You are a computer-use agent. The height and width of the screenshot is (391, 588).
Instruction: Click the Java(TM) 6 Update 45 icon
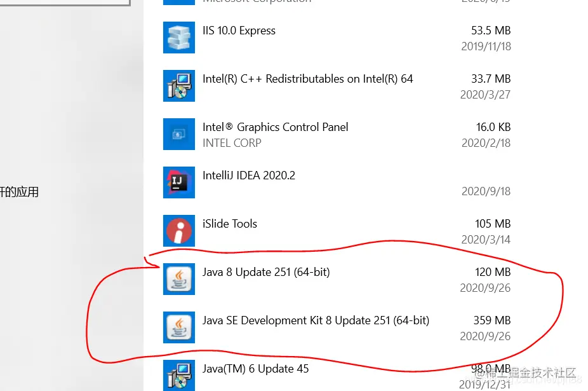[179, 375]
